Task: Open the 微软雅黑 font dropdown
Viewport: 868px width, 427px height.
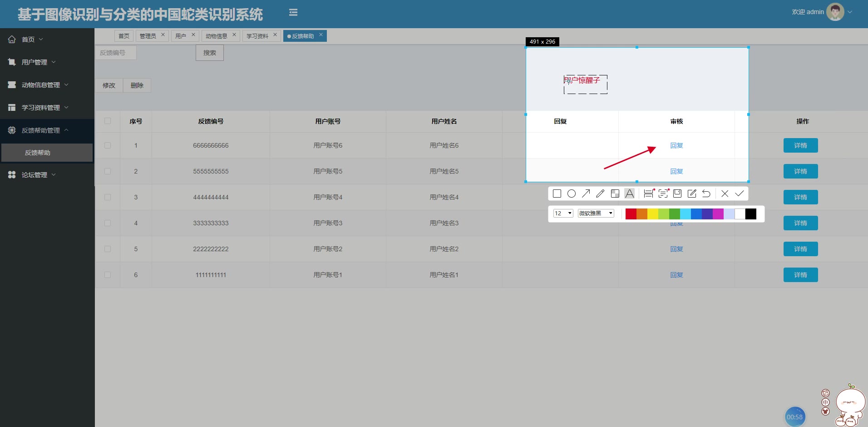Action: (596, 213)
